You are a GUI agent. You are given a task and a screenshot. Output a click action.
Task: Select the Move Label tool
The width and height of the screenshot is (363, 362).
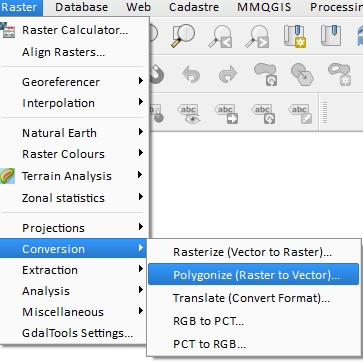226,114
